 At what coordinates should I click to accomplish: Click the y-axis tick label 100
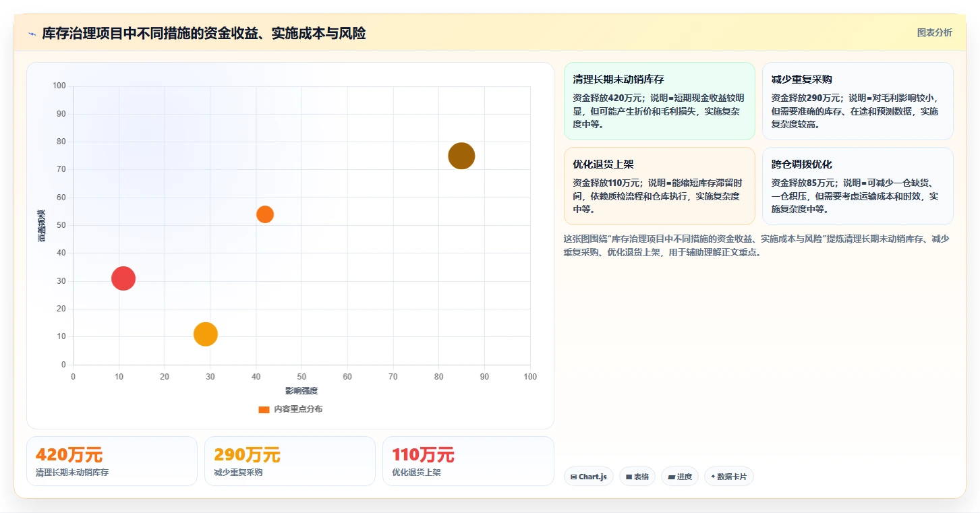coord(59,86)
